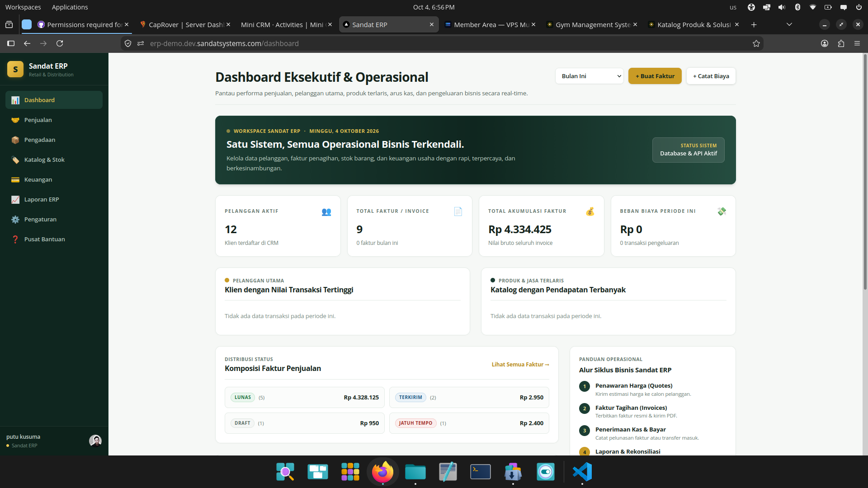Click the Total Faktur document icon
Screen dimensions: 868x488
click(458, 211)
